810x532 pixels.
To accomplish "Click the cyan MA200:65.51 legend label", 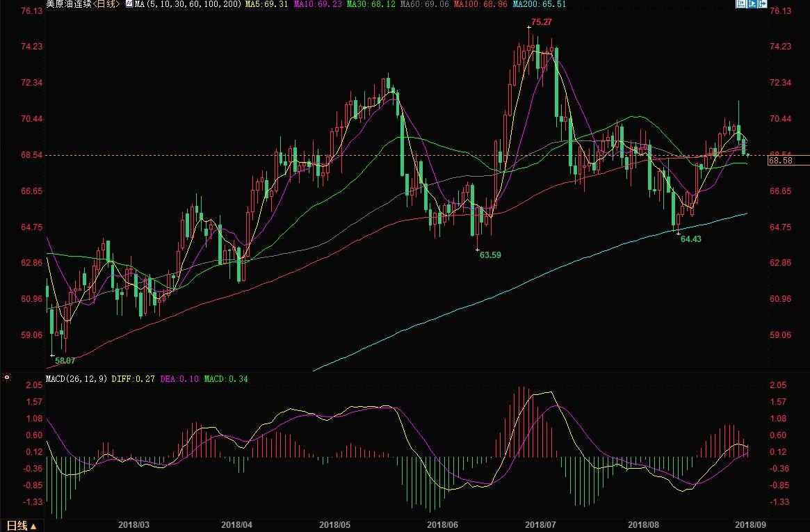I will click(539, 4).
